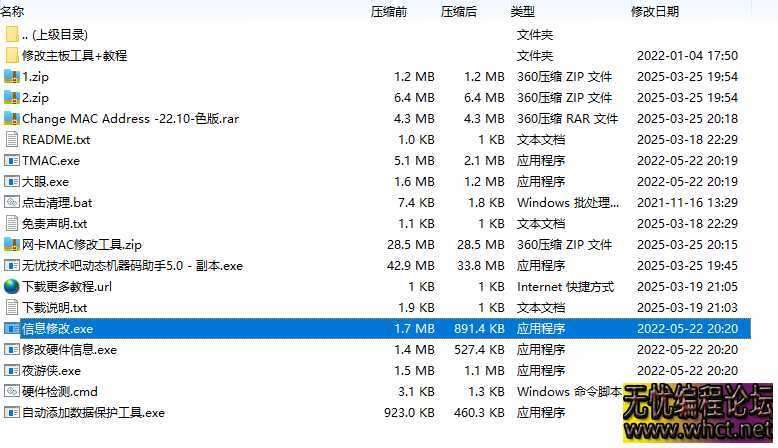Screen dimensions: 778x448
Task: Select 自动添加数据保护工具.exe file
Action: click(x=93, y=413)
